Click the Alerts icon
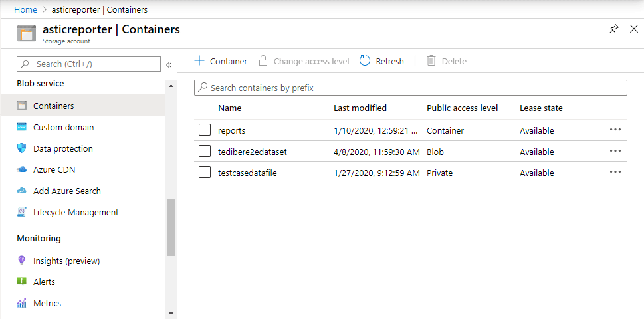Image resolution: width=644 pixels, height=319 pixels. point(22,282)
